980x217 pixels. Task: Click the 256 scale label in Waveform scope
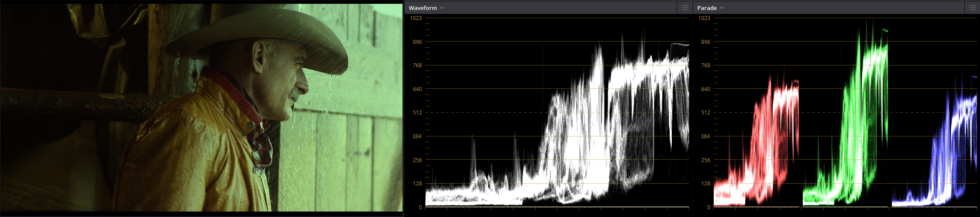click(417, 160)
